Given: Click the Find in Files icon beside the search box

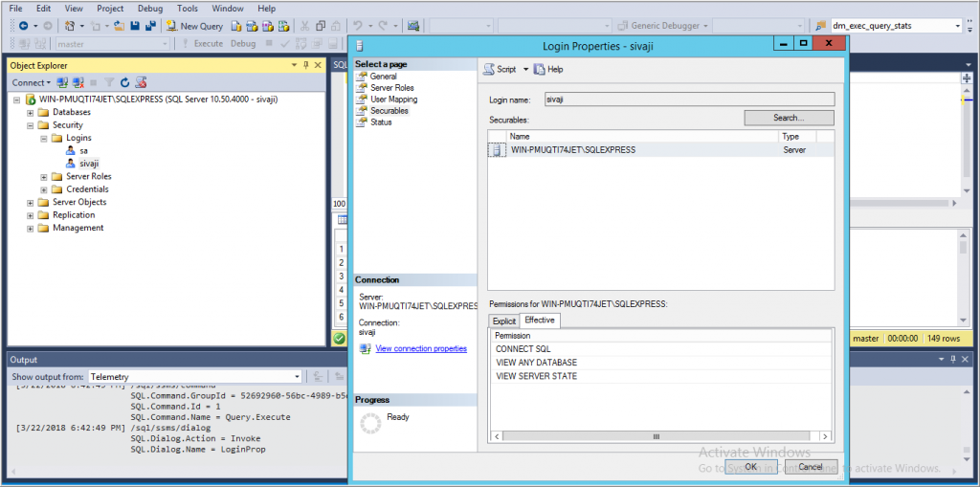Looking at the screenshot, I should pos(820,26).
